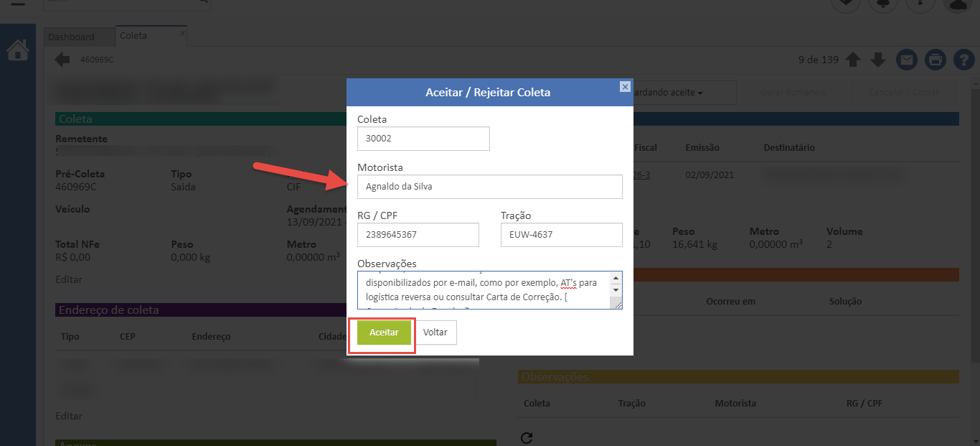Go to previous record with up arrow
The width and height of the screenshot is (980, 446).
pos(853,60)
